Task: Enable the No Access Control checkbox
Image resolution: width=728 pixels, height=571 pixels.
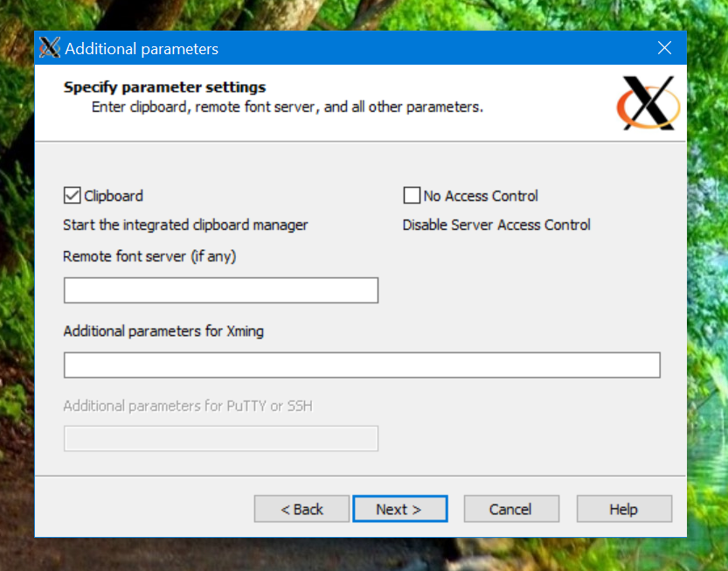Action: (x=412, y=196)
